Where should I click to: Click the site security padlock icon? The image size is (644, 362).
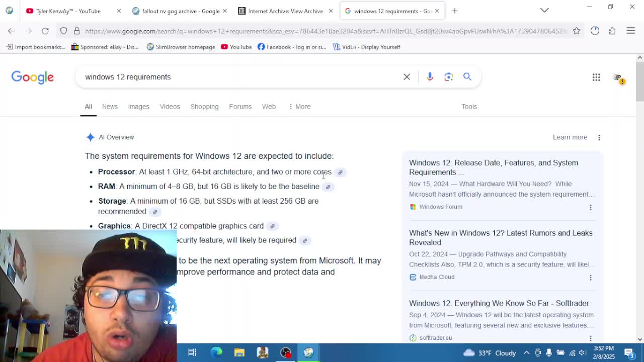(77, 31)
